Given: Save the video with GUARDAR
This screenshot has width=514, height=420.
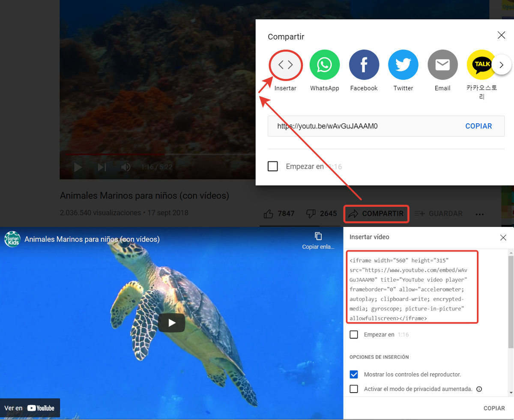Looking at the screenshot, I should pyautogui.click(x=439, y=214).
